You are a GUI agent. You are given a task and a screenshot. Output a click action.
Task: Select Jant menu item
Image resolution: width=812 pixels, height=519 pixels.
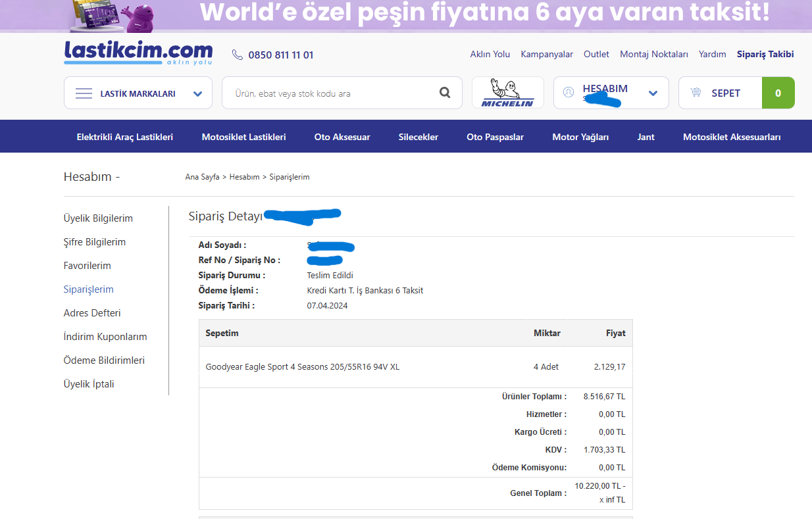646,137
